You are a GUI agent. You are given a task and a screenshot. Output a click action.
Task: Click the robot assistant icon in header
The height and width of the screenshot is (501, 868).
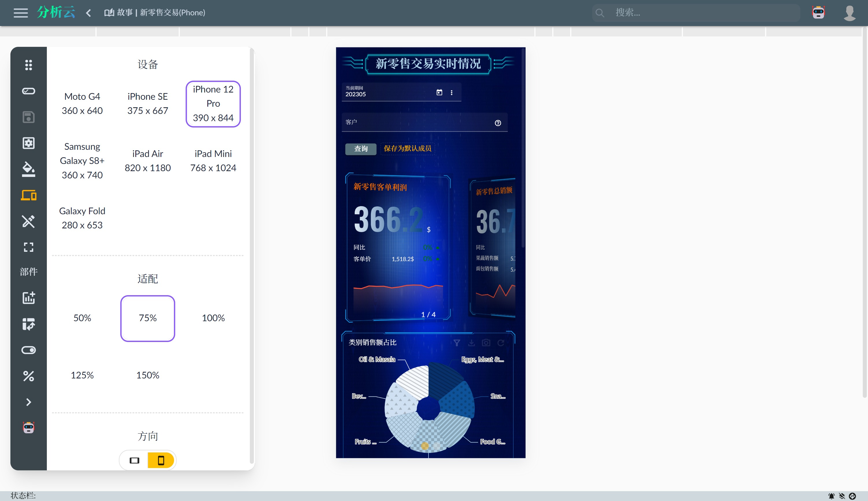[818, 13]
